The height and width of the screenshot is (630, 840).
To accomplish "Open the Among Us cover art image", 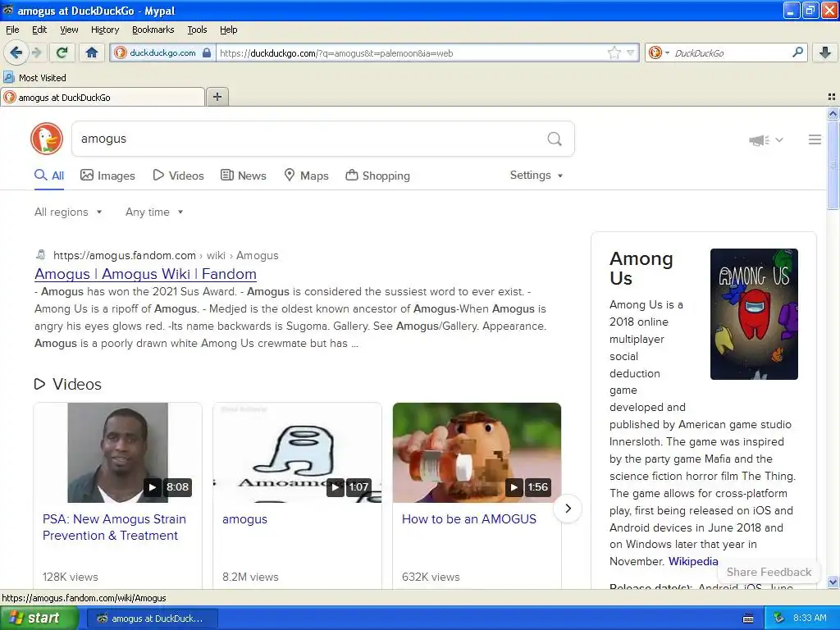I will (754, 314).
